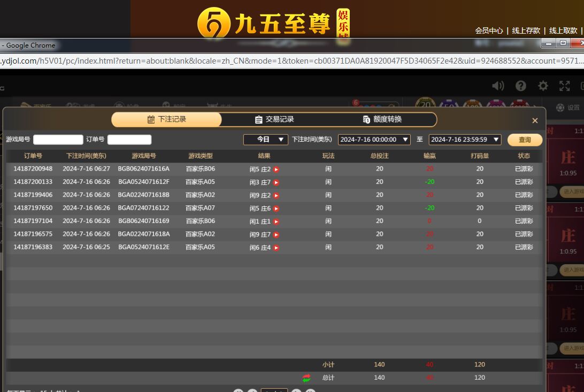Click the refresh arrows icon beside 总计
This screenshot has height=392, width=584.
coord(306,378)
